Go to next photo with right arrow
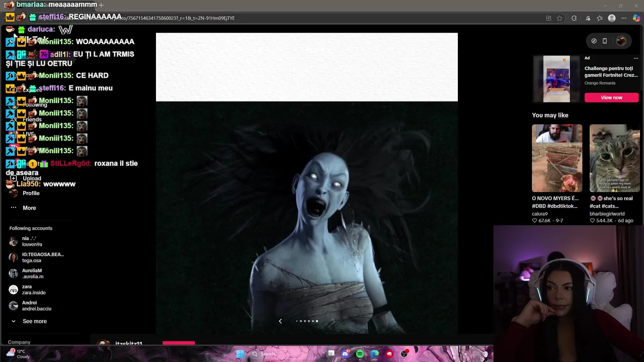The width and height of the screenshot is (644, 362). click(x=333, y=321)
